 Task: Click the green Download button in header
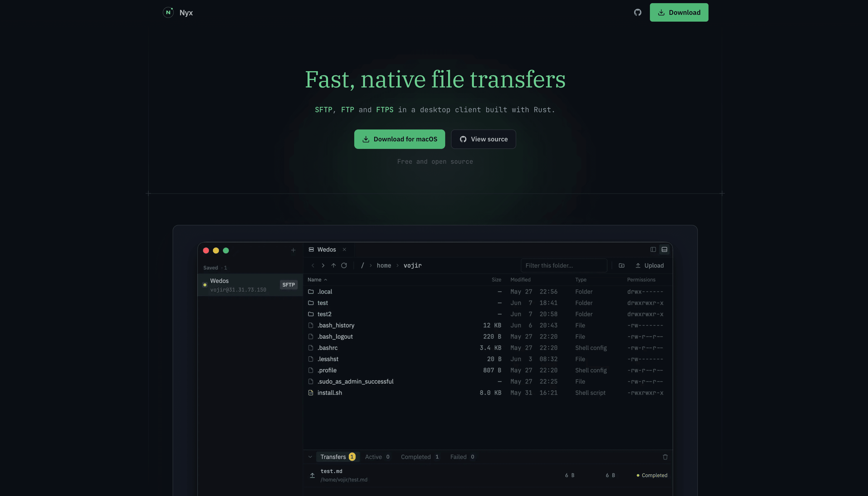(679, 13)
